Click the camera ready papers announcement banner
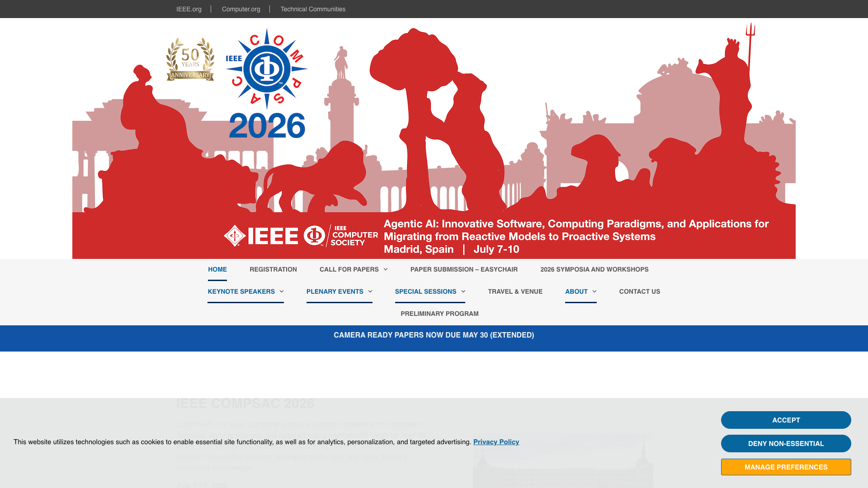Image resolution: width=868 pixels, height=488 pixels. pyautogui.click(x=434, y=335)
